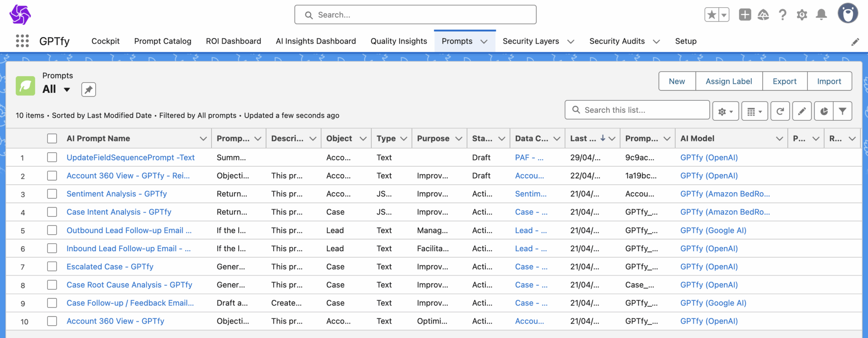Select Case Root Cause Analysis checkbox
Viewport: 868px width, 338px height.
(x=52, y=285)
